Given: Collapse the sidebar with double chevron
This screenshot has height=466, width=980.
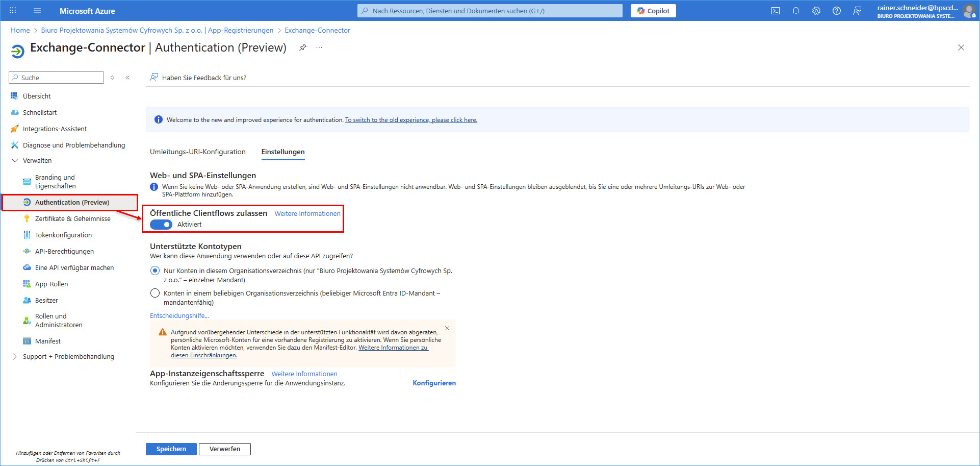Looking at the screenshot, I should tap(127, 78).
